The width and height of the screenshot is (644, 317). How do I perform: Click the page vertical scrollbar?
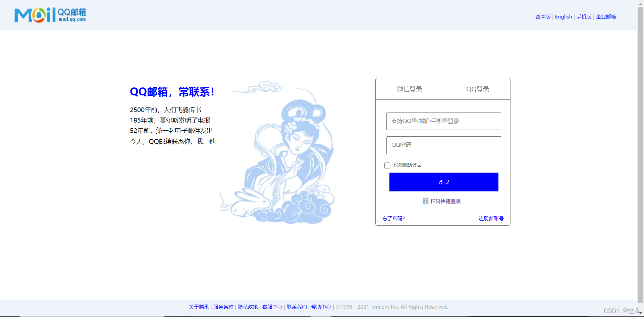point(640,154)
